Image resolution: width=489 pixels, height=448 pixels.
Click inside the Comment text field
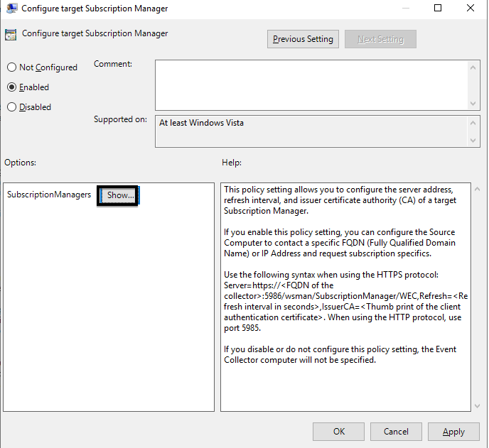tap(312, 85)
